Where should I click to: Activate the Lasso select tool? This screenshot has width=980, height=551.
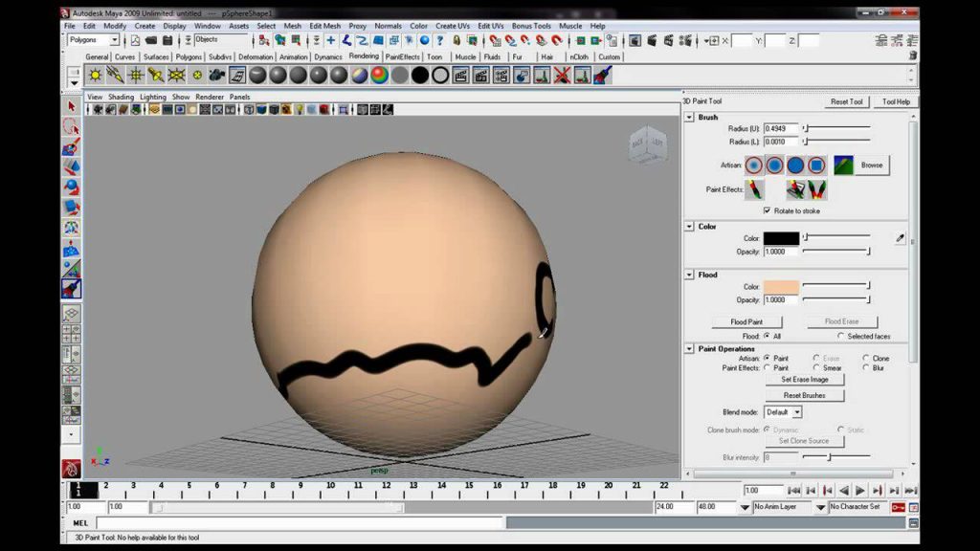tap(71, 127)
